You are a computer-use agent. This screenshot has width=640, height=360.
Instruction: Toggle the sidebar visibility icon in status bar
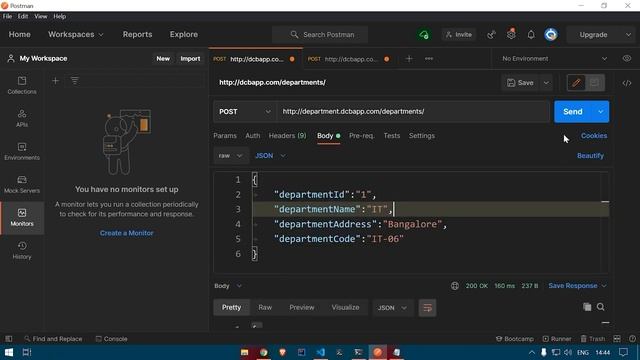(x=9, y=339)
